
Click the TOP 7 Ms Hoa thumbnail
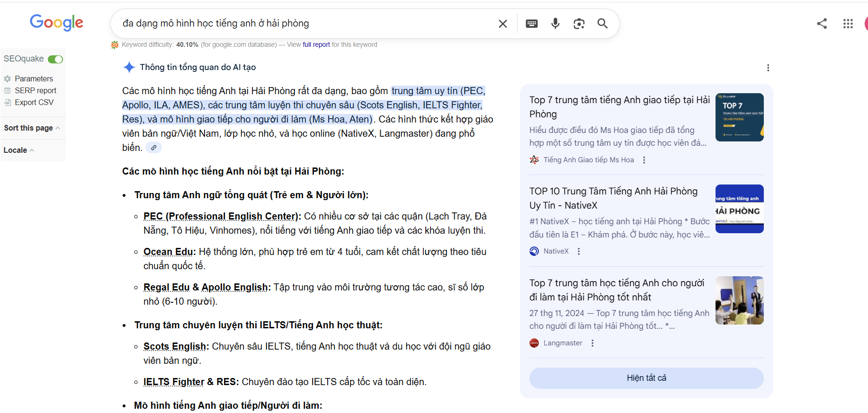(x=740, y=117)
